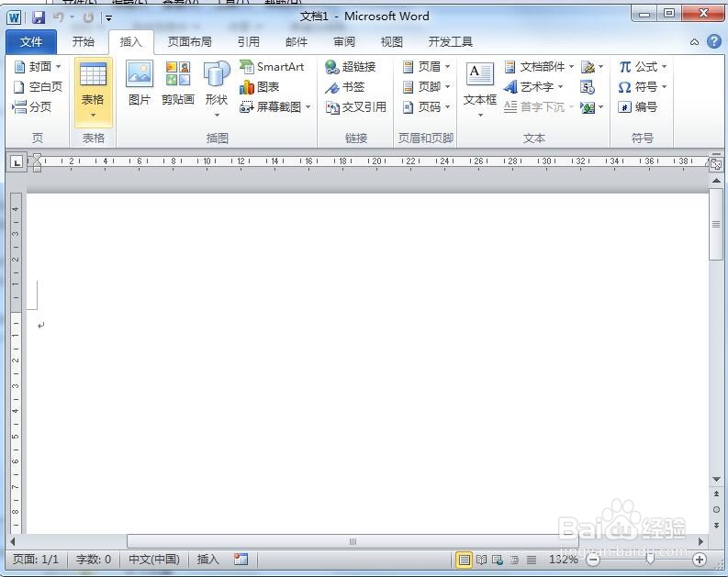Image resolution: width=728 pixels, height=577 pixels.
Task: Insert object icon in text group
Action: (588, 107)
